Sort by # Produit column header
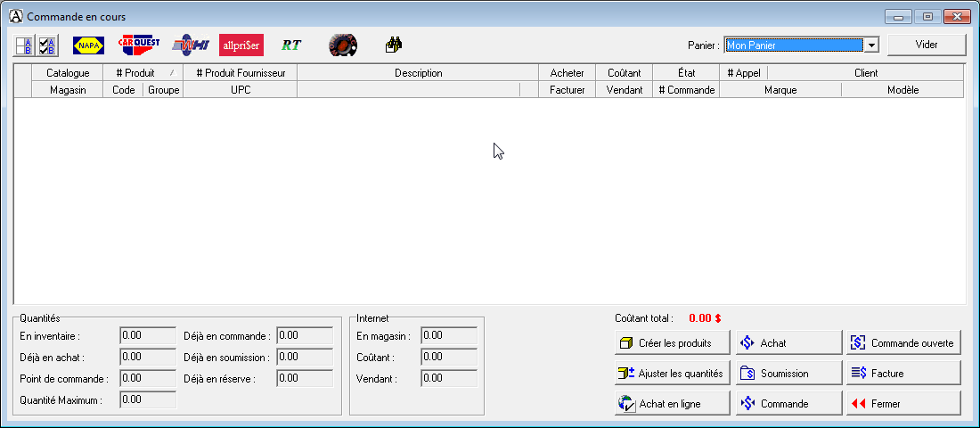This screenshot has width=980, height=428. [143, 73]
